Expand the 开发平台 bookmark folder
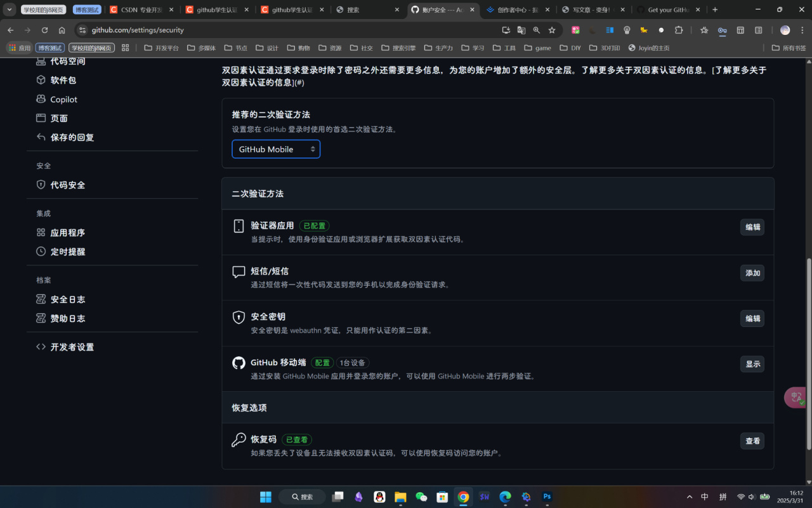The image size is (812, 508). (161, 48)
